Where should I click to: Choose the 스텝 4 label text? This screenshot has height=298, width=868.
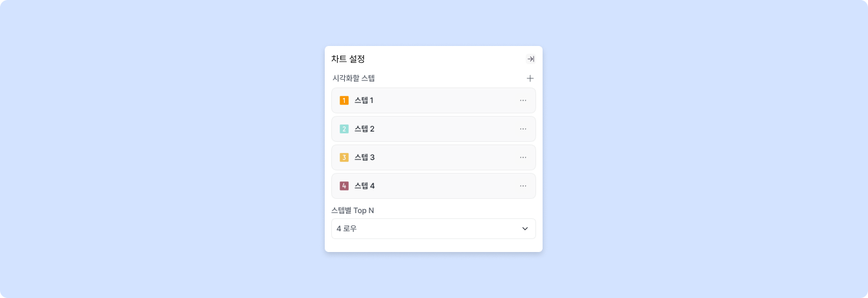(x=364, y=186)
